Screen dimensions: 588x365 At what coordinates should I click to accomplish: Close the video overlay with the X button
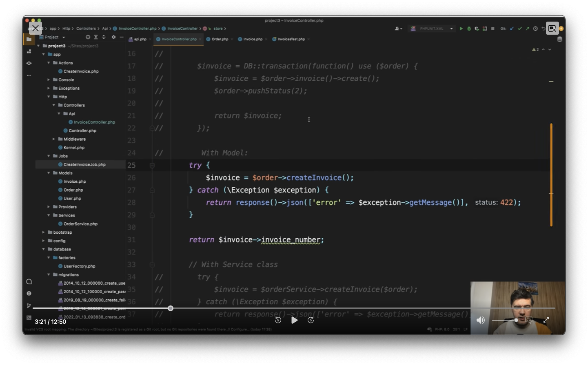(x=36, y=28)
